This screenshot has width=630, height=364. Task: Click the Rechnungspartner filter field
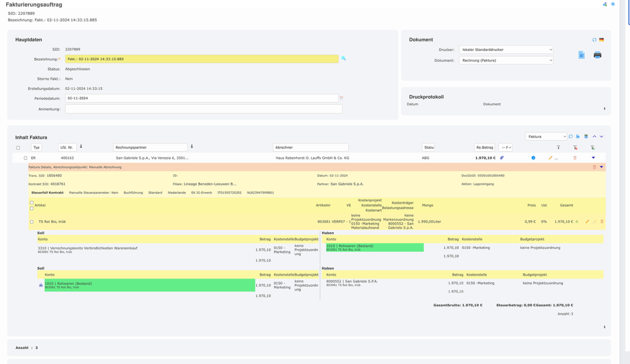(x=150, y=147)
